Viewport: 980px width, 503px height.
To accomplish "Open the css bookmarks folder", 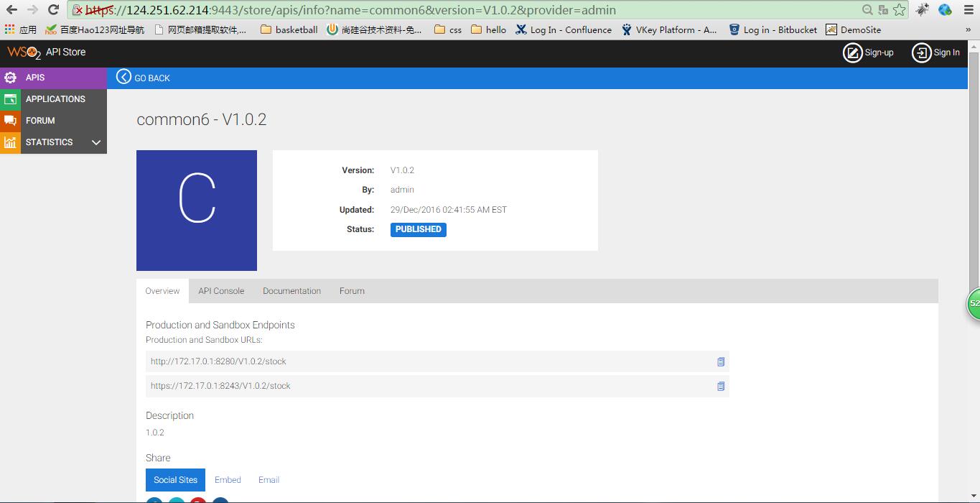I will point(448,29).
